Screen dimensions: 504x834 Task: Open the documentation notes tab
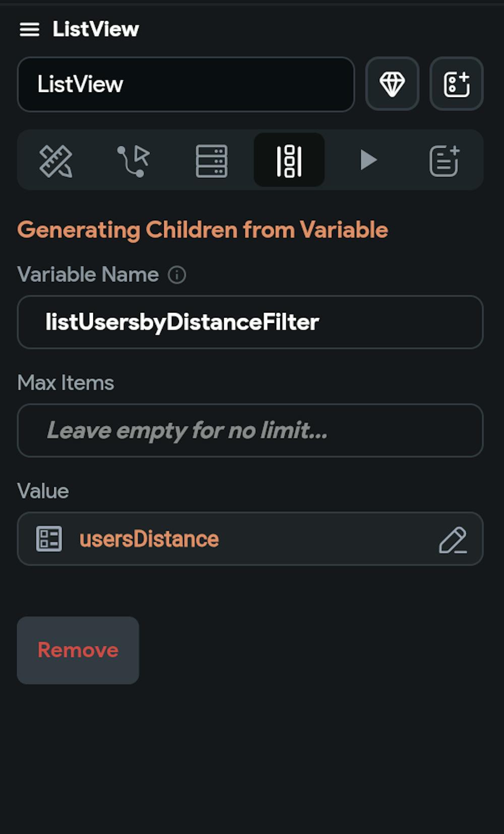click(x=444, y=161)
